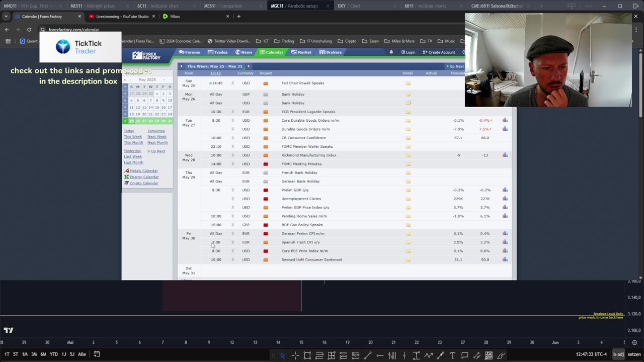Screen dimensions: 644x362
Task: Open the Forex Factory logo home
Action: (146, 55)
